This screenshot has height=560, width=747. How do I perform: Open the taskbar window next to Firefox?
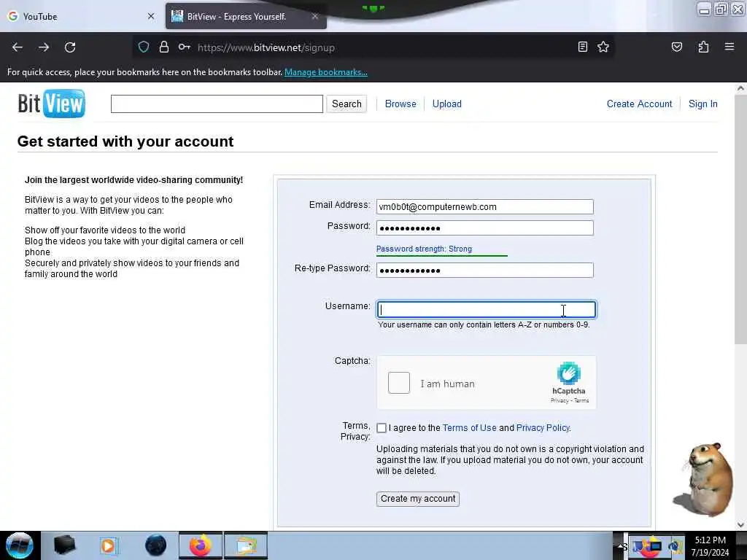tap(246, 545)
